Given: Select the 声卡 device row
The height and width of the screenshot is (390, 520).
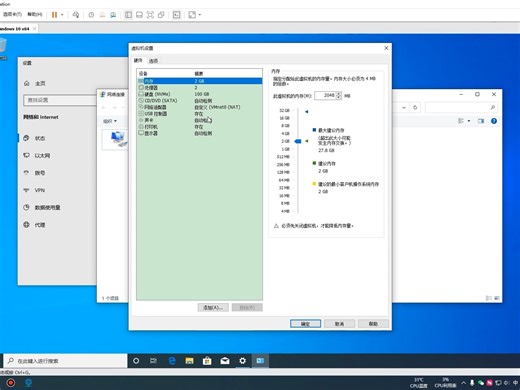Looking at the screenshot, I should point(200,120).
